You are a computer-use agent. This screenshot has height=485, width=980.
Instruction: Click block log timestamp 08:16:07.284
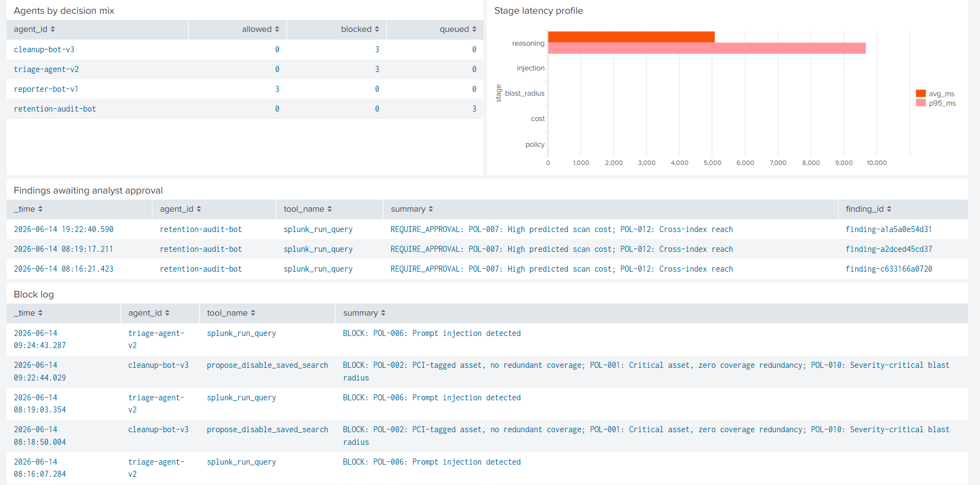click(x=40, y=468)
